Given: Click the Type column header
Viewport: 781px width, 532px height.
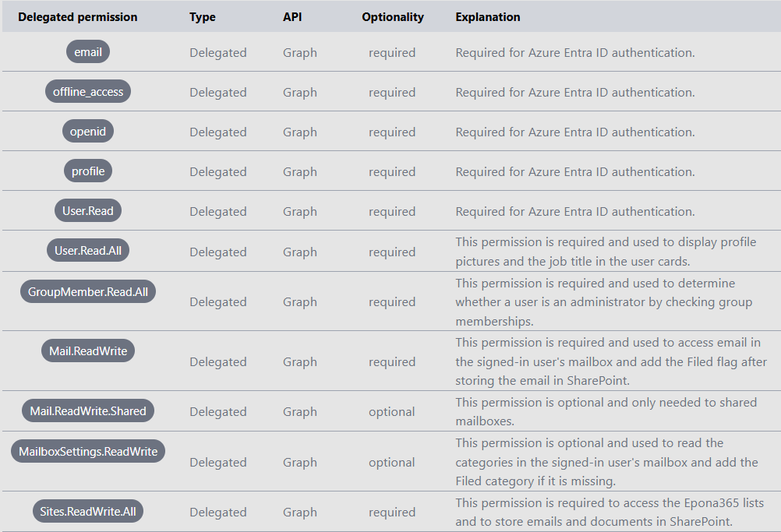Looking at the screenshot, I should (x=203, y=17).
